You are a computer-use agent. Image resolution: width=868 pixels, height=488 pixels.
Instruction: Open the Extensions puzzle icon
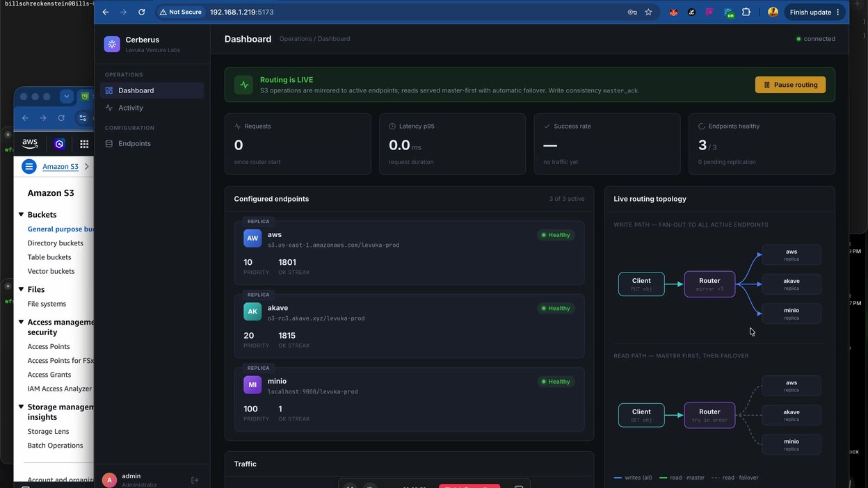click(x=746, y=12)
